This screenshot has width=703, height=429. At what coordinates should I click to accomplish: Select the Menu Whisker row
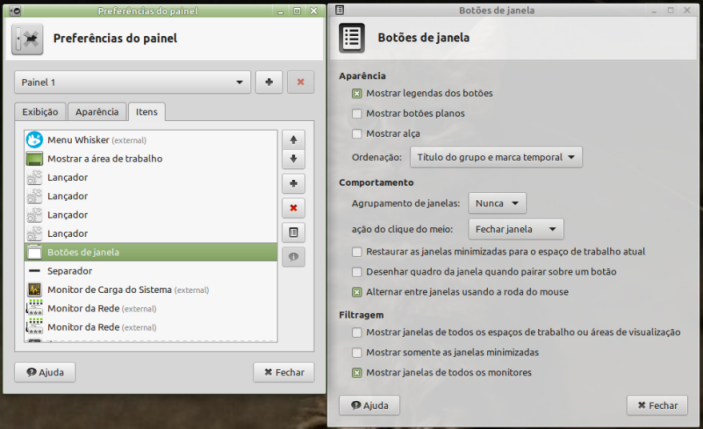pos(151,140)
